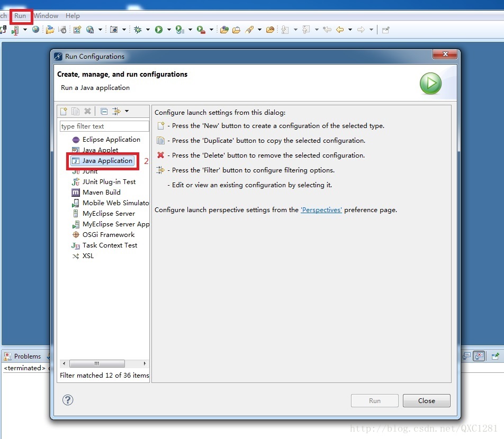Click the horizontal scrollbar thumb under tree

(97, 363)
